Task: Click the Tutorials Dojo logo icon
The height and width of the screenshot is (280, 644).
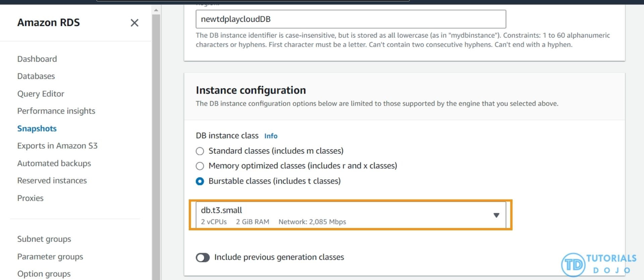Action: pyautogui.click(x=573, y=264)
